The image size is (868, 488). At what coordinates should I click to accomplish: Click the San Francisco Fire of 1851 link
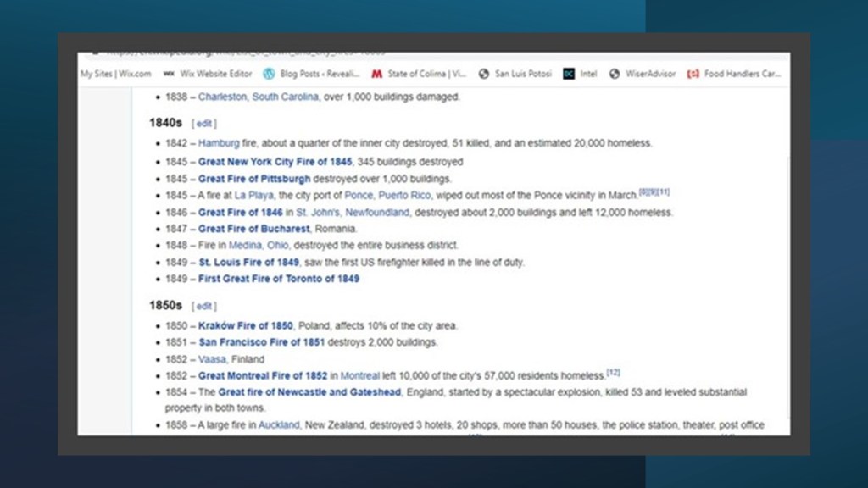pos(261,342)
